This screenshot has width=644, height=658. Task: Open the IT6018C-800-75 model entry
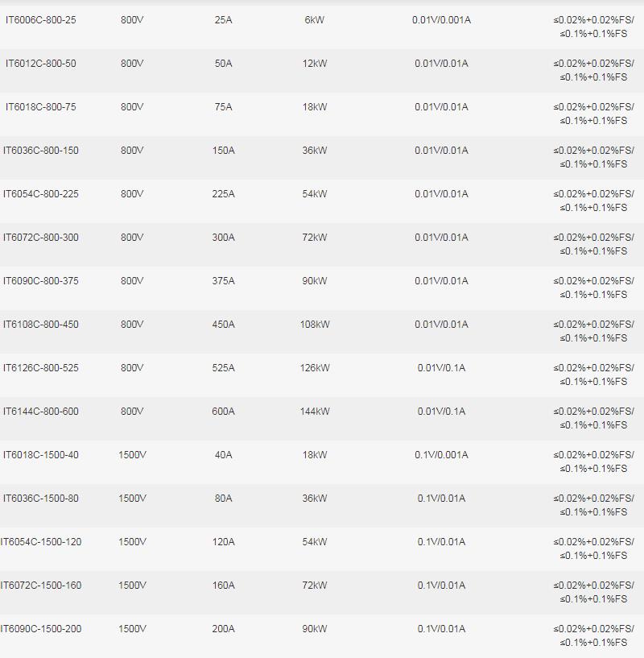(41, 107)
